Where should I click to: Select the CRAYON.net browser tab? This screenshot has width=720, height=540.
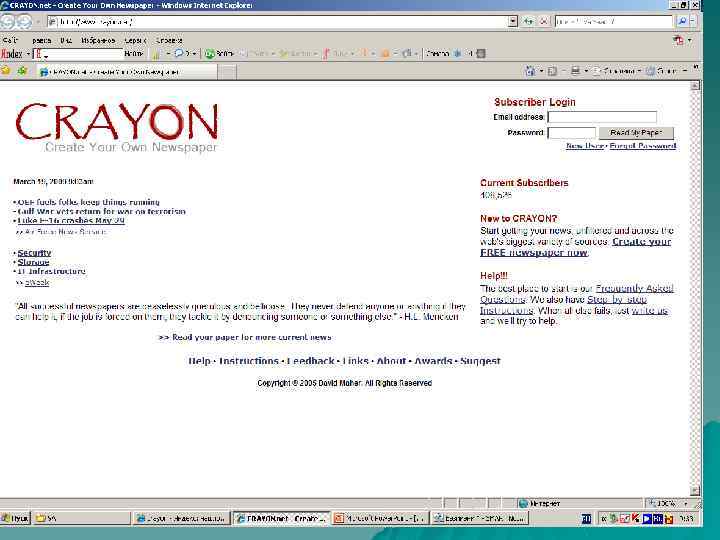[x=127, y=72]
